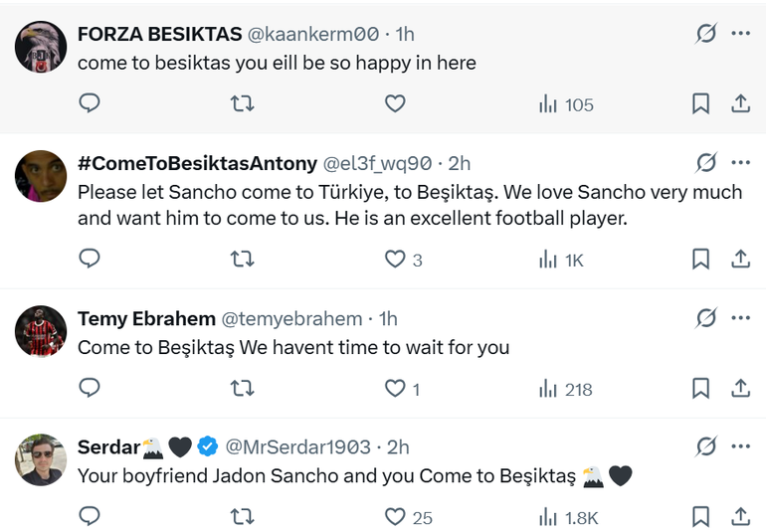The width and height of the screenshot is (766, 532).
Task: Open more options for FORZA BESIKTAS tweet
Action: pos(740,34)
